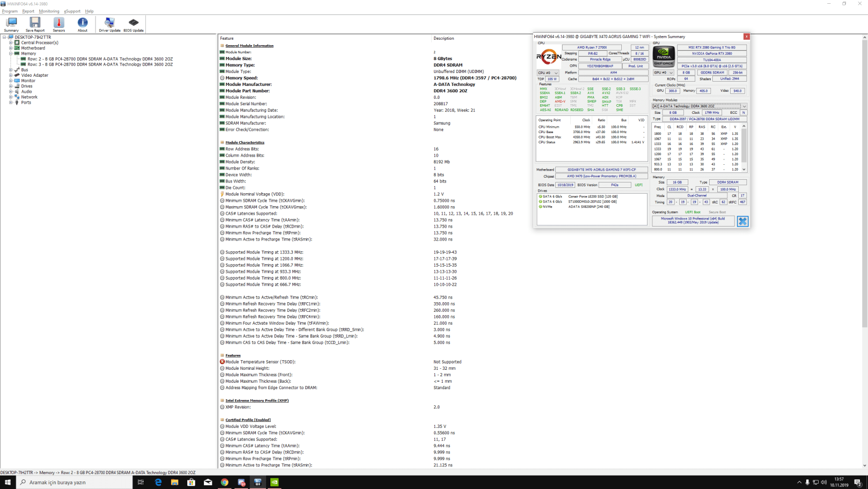The width and height of the screenshot is (868, 489).
Task: Switch to Google Chrome on the taskbar
Action: pos(225,482)
